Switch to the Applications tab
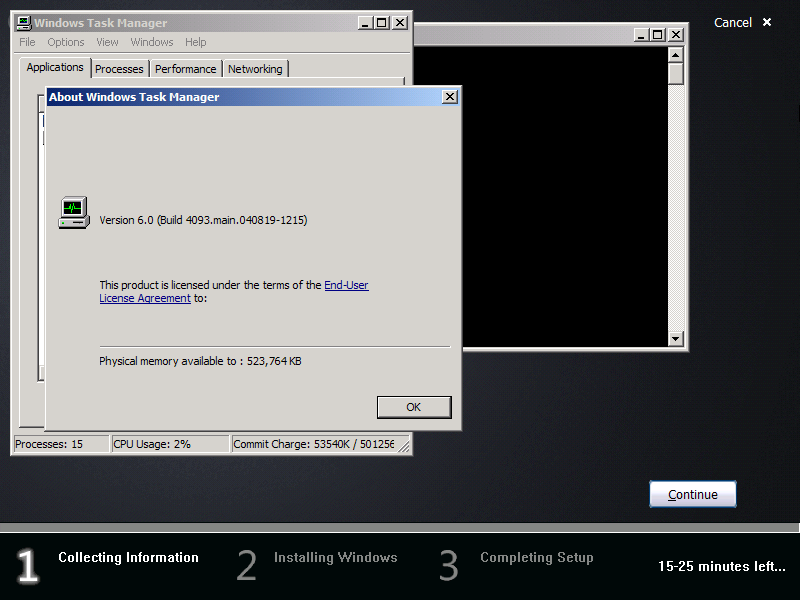This screenshot has width=800, height=600. point(55,67)
